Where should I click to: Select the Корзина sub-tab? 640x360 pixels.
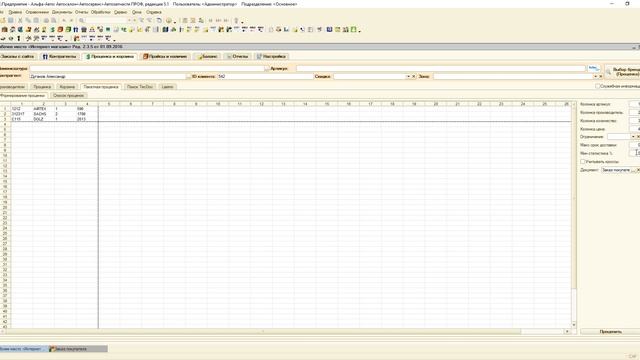tap(67, 87)
